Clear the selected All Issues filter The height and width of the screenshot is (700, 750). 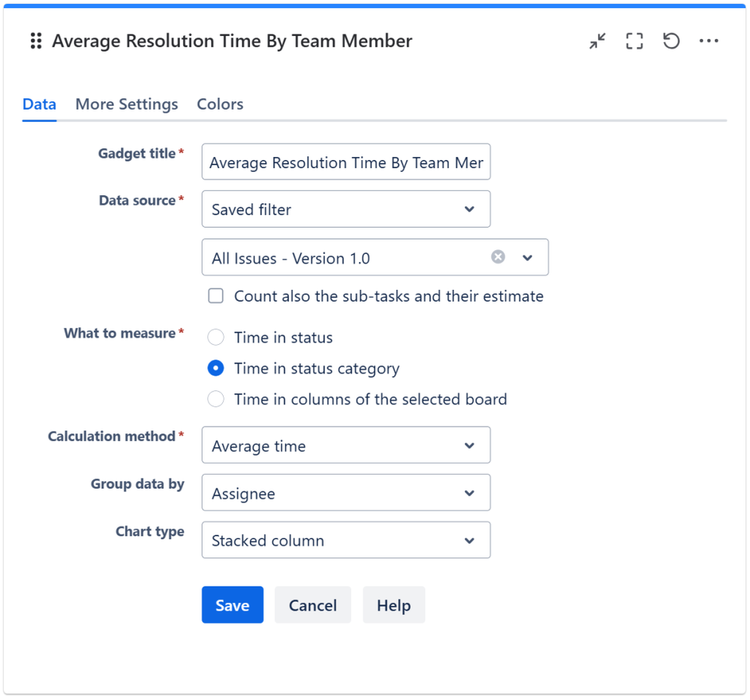[x=498, y=257]
